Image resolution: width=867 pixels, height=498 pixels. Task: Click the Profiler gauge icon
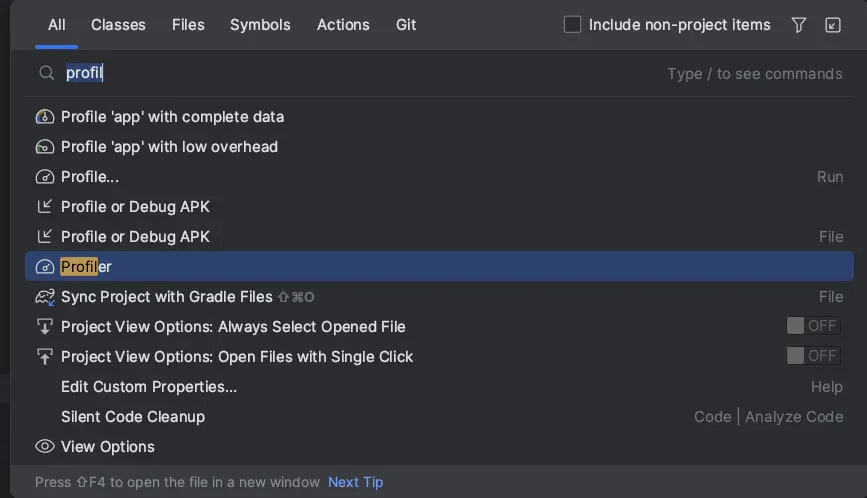pyautogui.click(x=45, y=267)
